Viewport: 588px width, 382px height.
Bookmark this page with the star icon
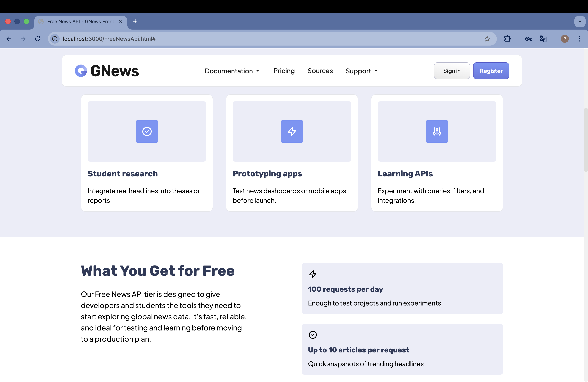[x=487, y=39]
